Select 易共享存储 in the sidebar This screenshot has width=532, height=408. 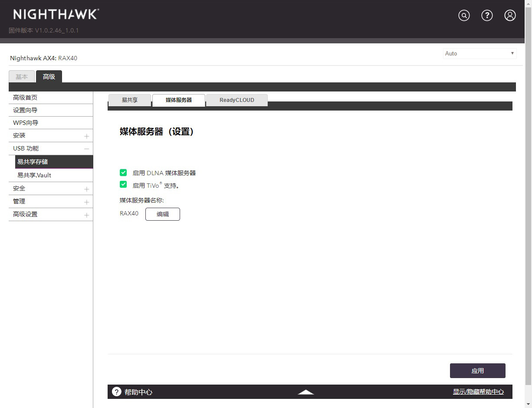[54, 162]
